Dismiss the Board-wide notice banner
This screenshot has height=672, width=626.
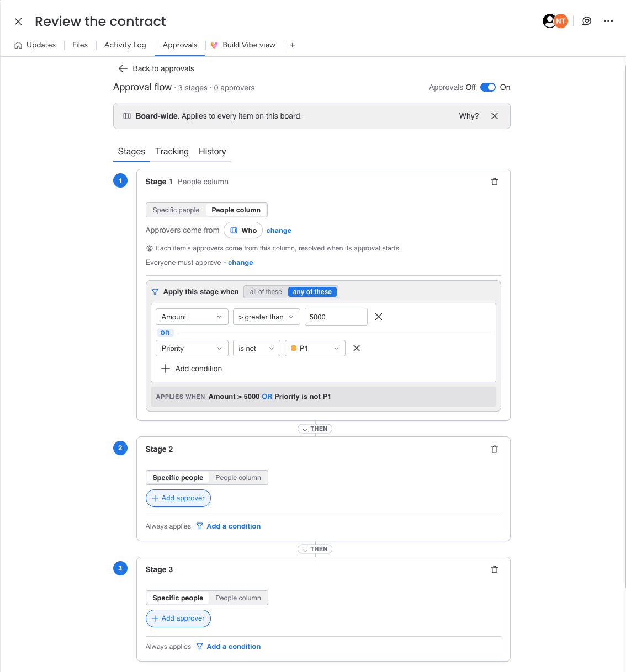pos(495,116)
